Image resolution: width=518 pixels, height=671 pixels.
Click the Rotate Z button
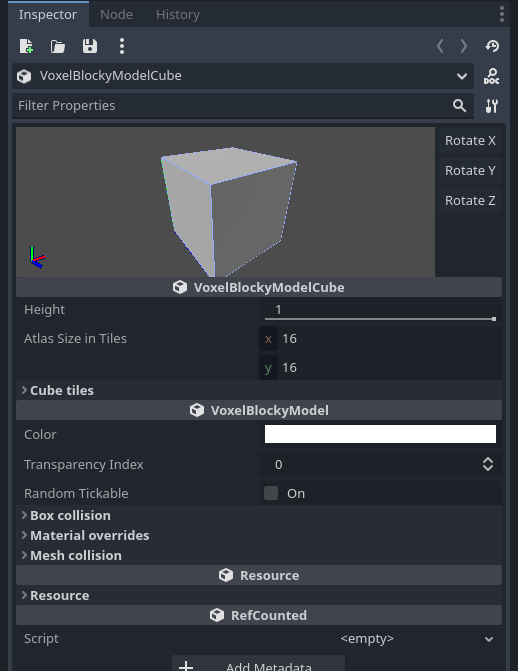[470, 200]
